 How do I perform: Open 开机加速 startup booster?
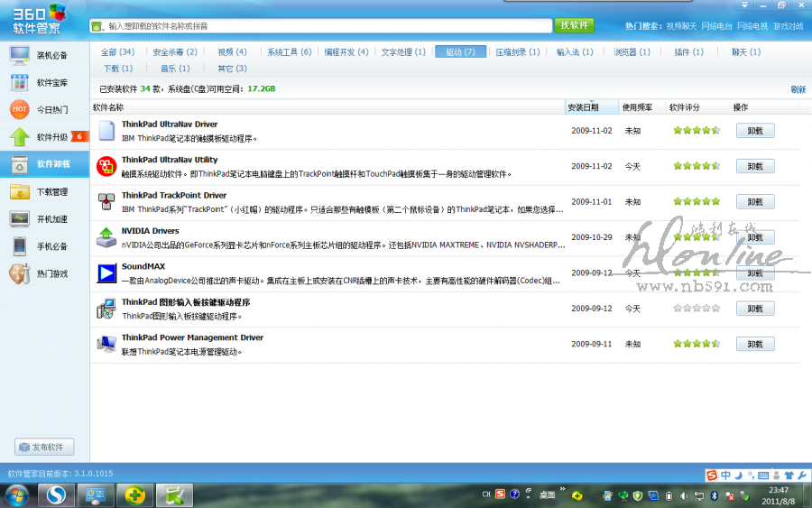coord(45,218)
